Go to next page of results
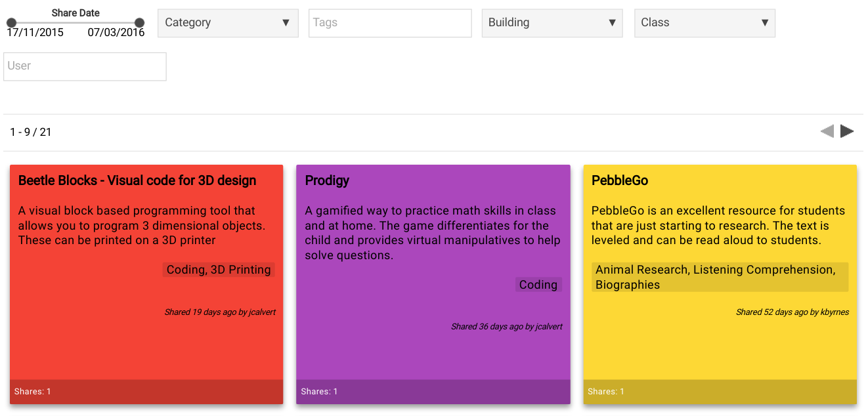The width and height of the screenshot is (868, 416). (x=847, y=131)
